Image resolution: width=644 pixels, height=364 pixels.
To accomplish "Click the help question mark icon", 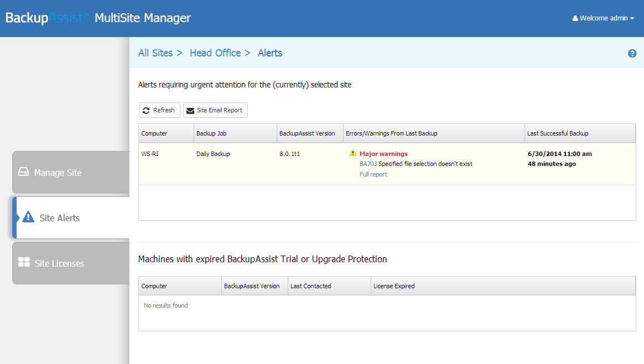I will pos(632,54).
